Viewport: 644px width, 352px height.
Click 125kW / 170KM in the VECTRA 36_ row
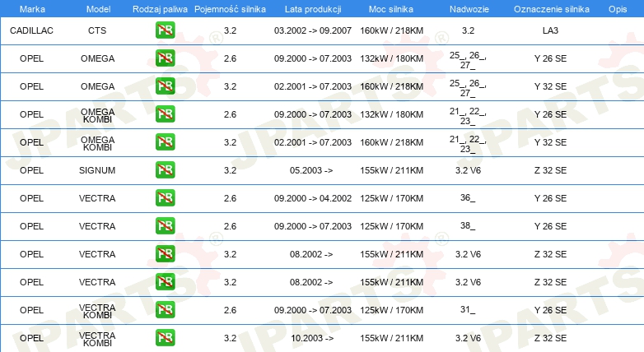(392, 198)
